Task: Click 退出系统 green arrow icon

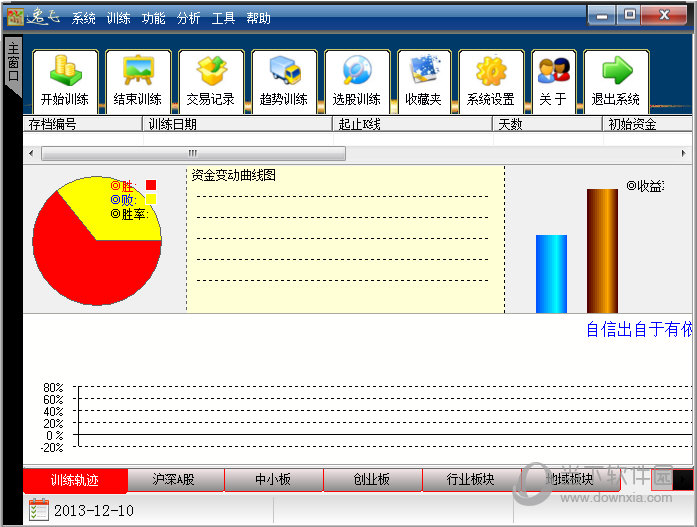Action: point(617,70)
